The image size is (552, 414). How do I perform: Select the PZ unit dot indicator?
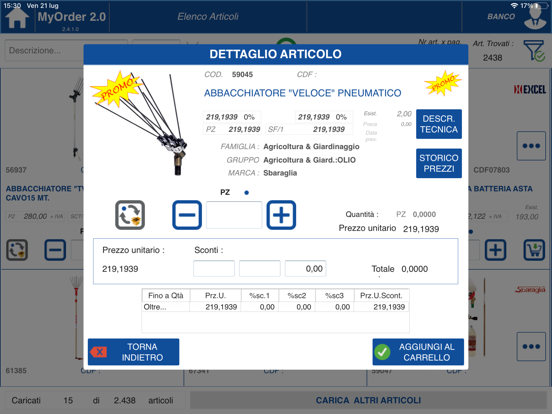click(x=246, y=193)
